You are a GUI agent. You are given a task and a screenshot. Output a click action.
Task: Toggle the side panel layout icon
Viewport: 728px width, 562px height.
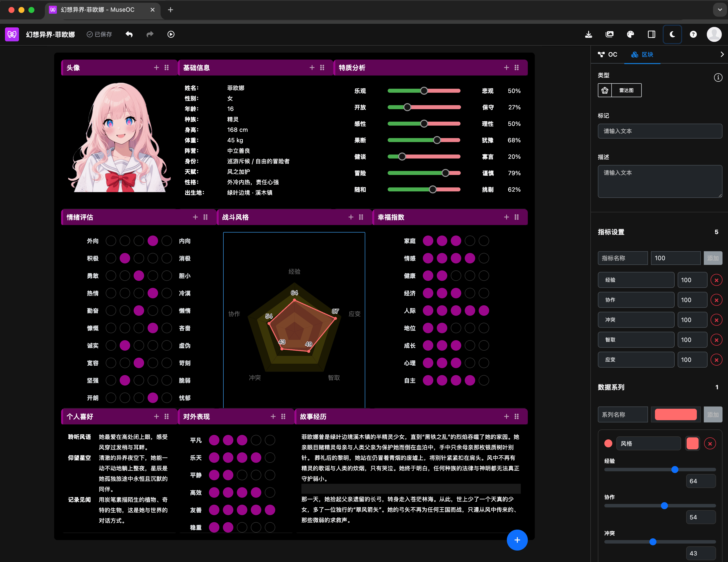click(x=651, y=34)
